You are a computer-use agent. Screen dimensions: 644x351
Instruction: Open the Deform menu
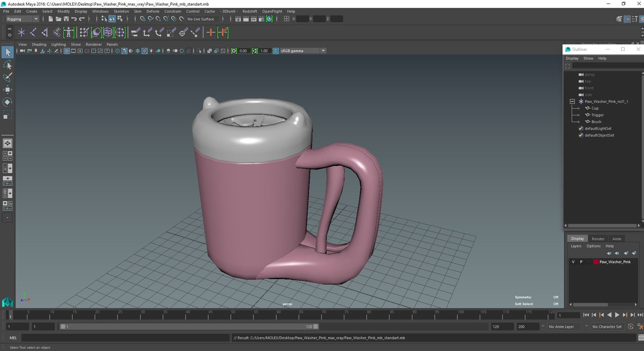(x=153, y=11)
